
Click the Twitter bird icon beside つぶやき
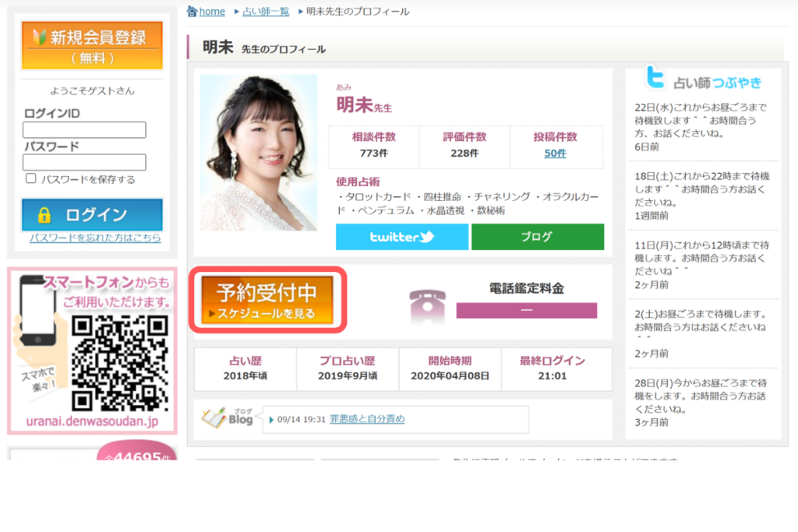pos(656,79)
